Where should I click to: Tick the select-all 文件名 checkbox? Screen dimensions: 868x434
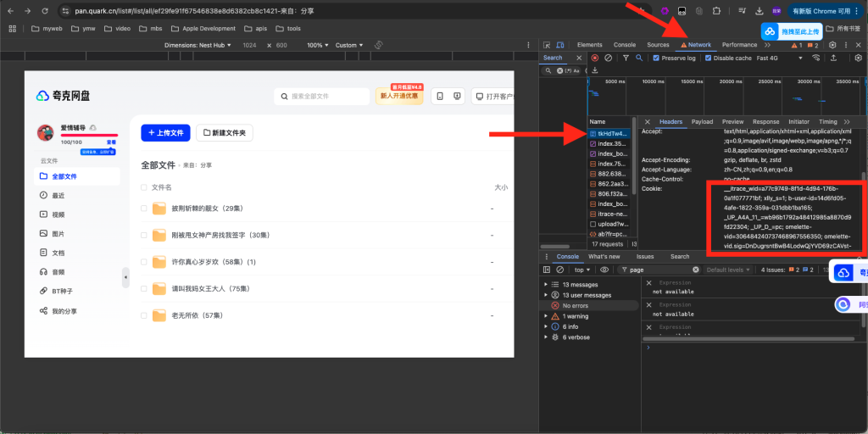pos(144,187)
